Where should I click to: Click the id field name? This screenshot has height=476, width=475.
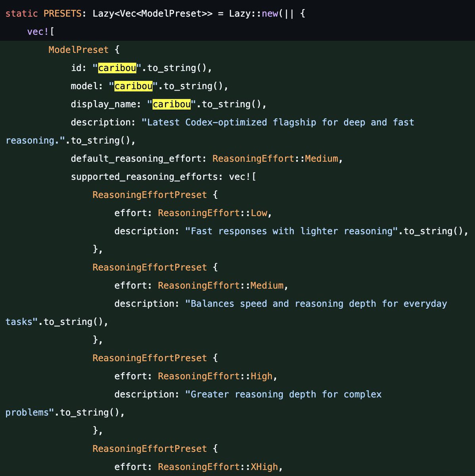[78, 68]
